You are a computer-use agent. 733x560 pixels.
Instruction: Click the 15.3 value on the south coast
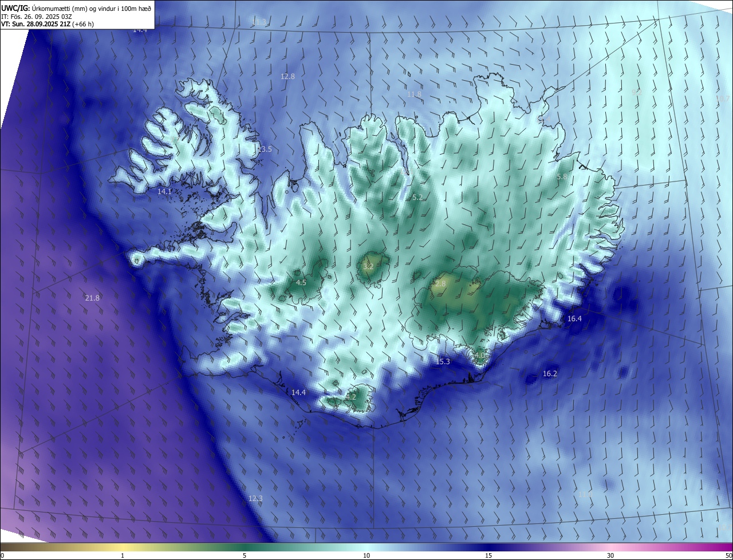[x=443, y=361]
